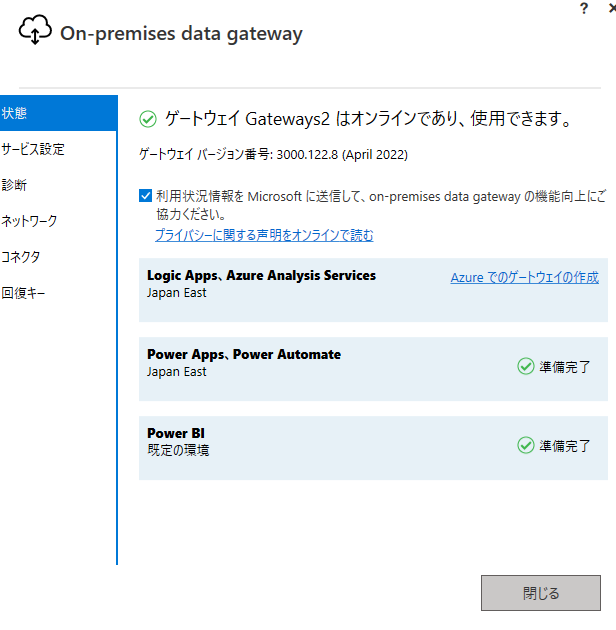Click 準備完了 text in Power Apps row
The height and width of the screenshot is (630, 616).
click(565, 367)
